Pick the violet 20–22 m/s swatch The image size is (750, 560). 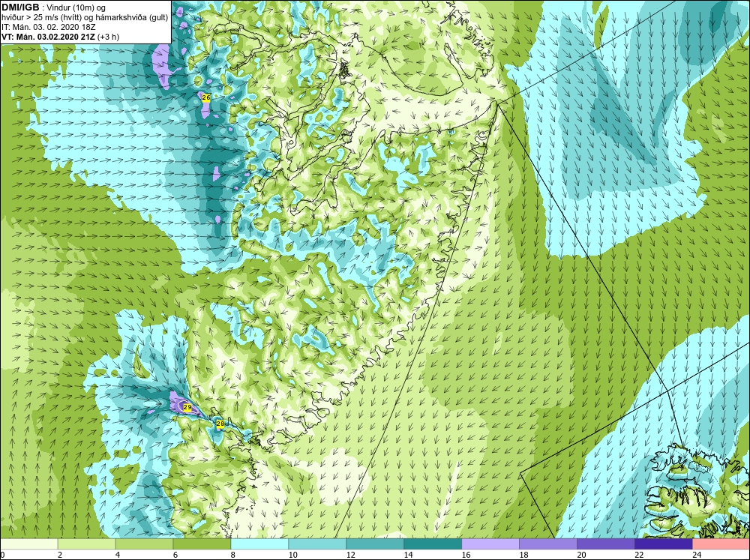pos(605,544)
